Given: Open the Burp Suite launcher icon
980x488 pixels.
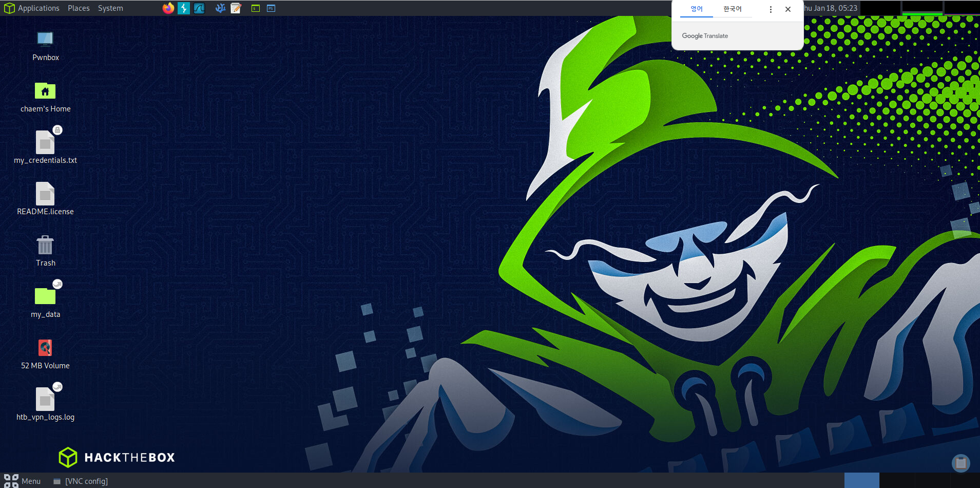Looking at the screenshot, I should click(x=184, y=8).
